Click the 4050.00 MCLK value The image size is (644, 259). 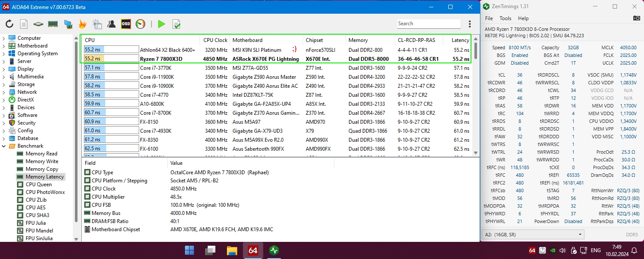click(628, 48)
